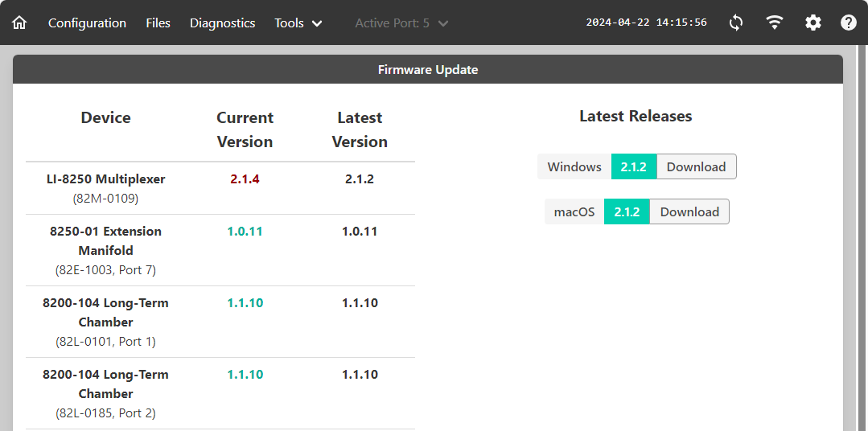Open the Active Port: 5 dropdown

[x=401, y=23]
